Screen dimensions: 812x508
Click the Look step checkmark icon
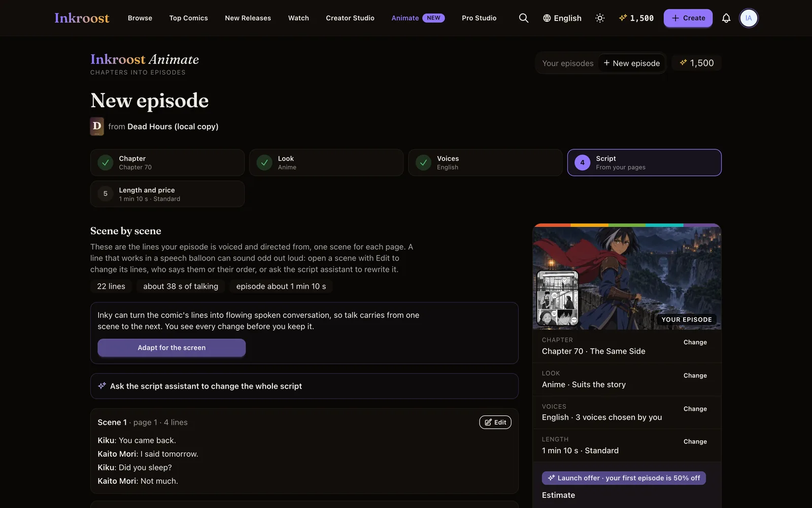(264, 163)
